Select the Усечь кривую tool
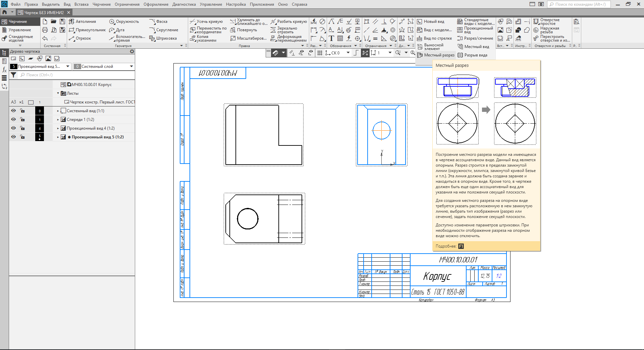The height and width of the screenshot is (350, 644). point(206,21)
